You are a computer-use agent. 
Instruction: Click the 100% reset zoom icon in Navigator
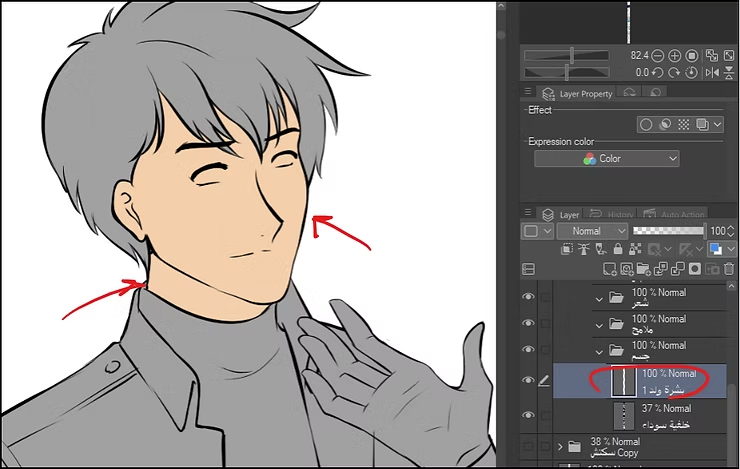[692, 56]
